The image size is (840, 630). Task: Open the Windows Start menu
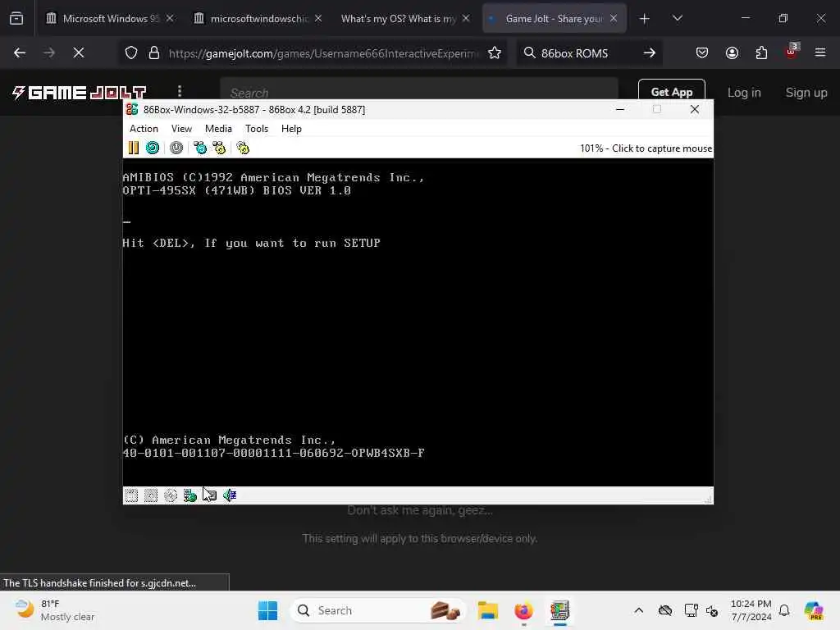(268, 610)
